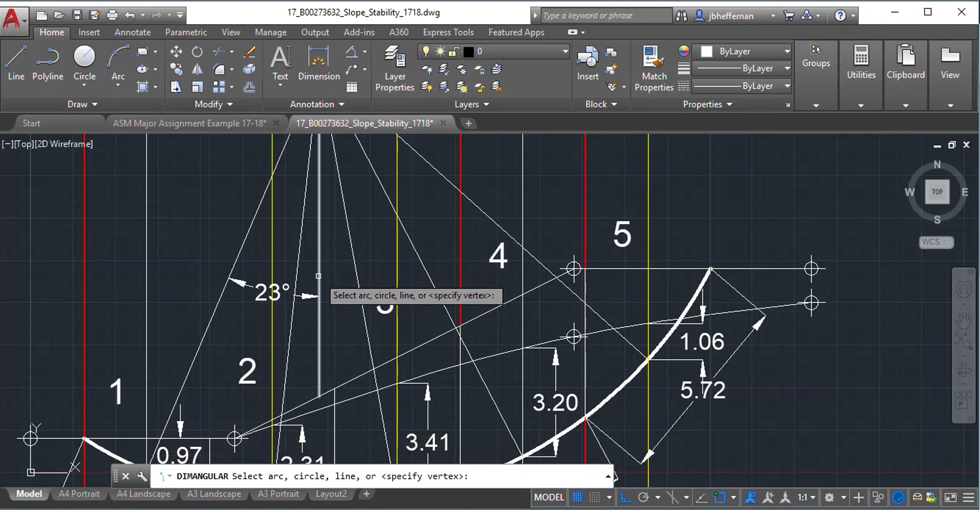This screenshot has width=980, height=510.
Task: Toggle Ortho mode in status bar
Action: [x=626, y=497]
